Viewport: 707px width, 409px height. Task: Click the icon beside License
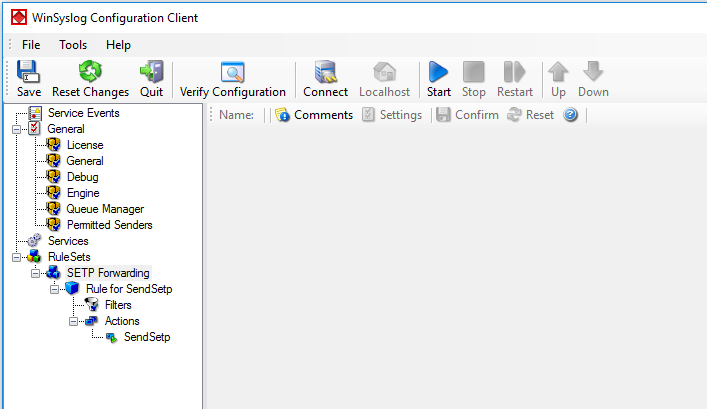coord(53,145)
